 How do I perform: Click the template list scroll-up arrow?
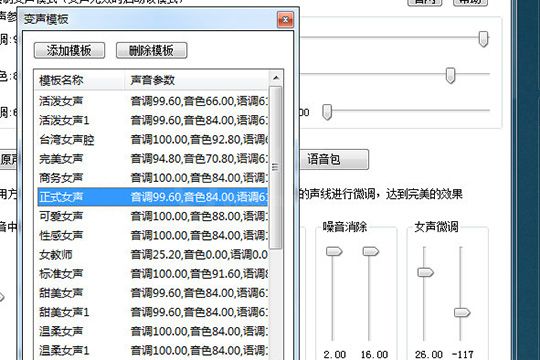pyautogui.click(x=276, y=78)
